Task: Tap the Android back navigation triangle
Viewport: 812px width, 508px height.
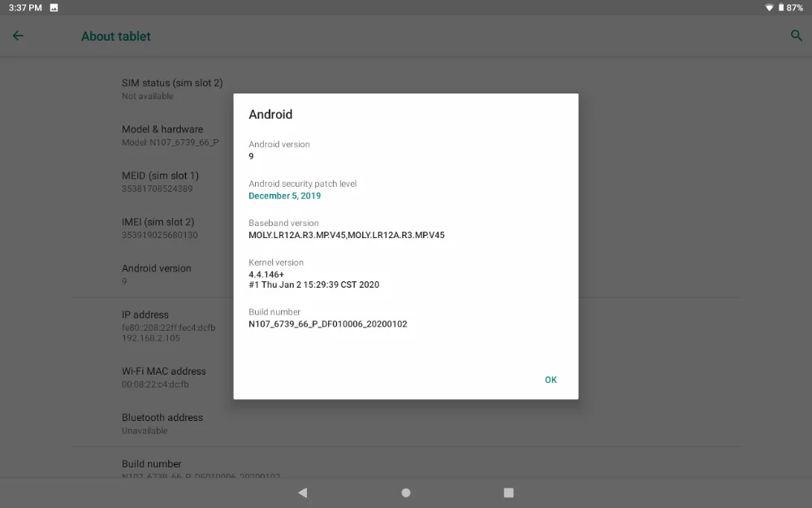Action: tap(303, 493)
